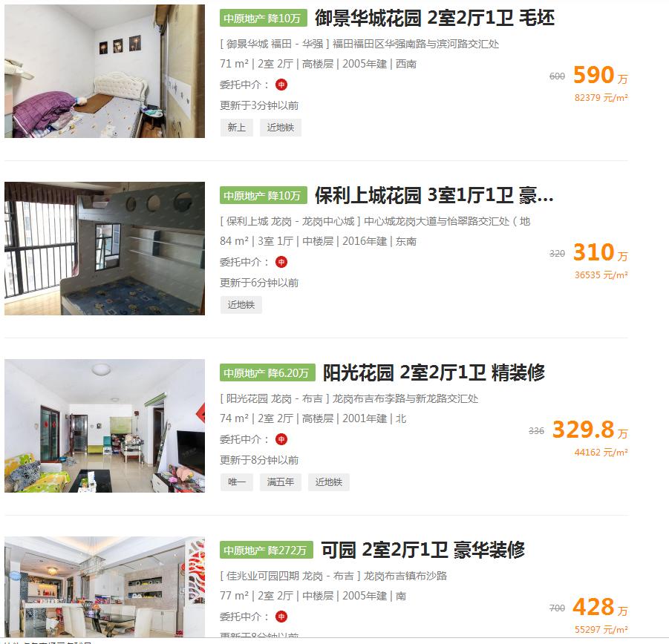This screenshot has height=644, width=669.
Task: Click the red agency icon in 阳光花园 listing
Action: [281, 439]
